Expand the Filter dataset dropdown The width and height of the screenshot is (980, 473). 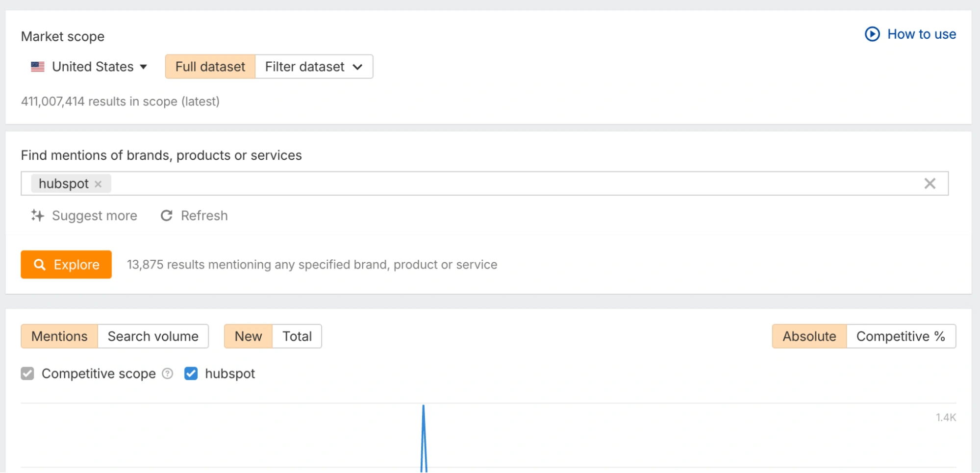(314, 67)
